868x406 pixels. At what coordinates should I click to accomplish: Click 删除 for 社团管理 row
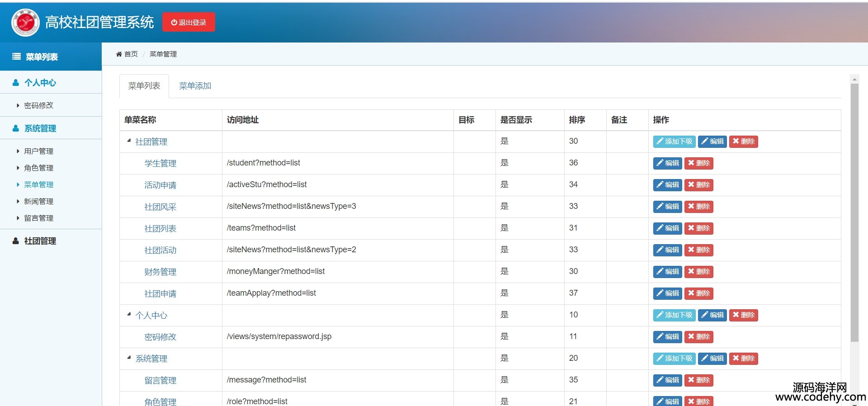click(743, 142)
